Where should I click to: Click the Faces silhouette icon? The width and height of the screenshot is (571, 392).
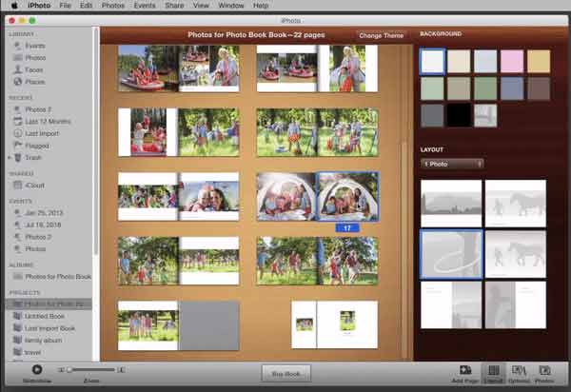pyautogui.click(x=17, y=69)
